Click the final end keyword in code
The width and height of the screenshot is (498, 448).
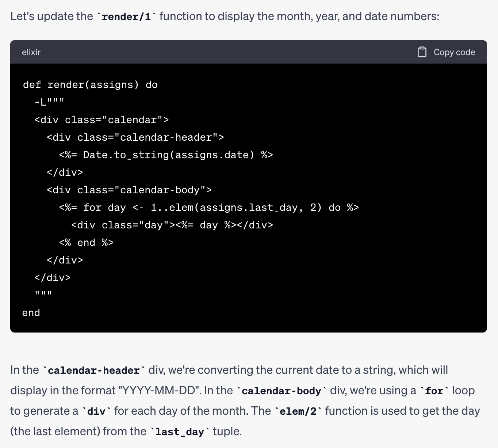pos(31,313)
